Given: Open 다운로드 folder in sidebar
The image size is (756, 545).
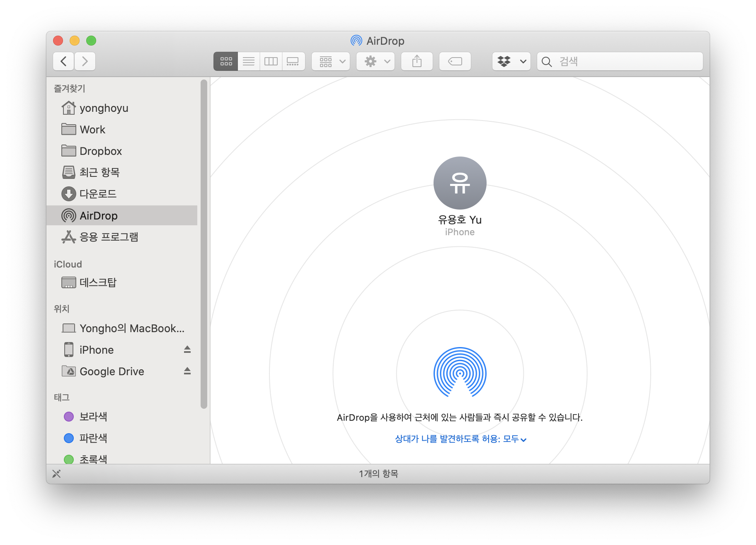Looking at the screenshot, I should coord(122,194).
